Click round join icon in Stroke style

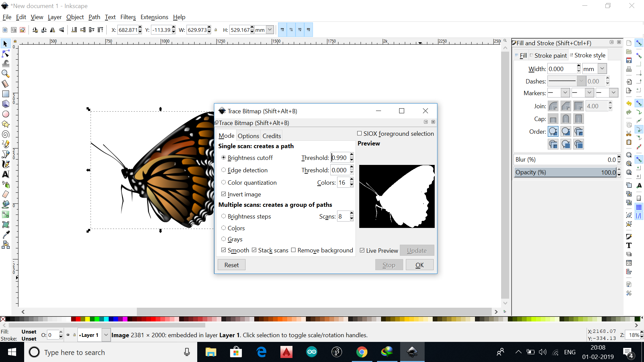click(553, 106)
